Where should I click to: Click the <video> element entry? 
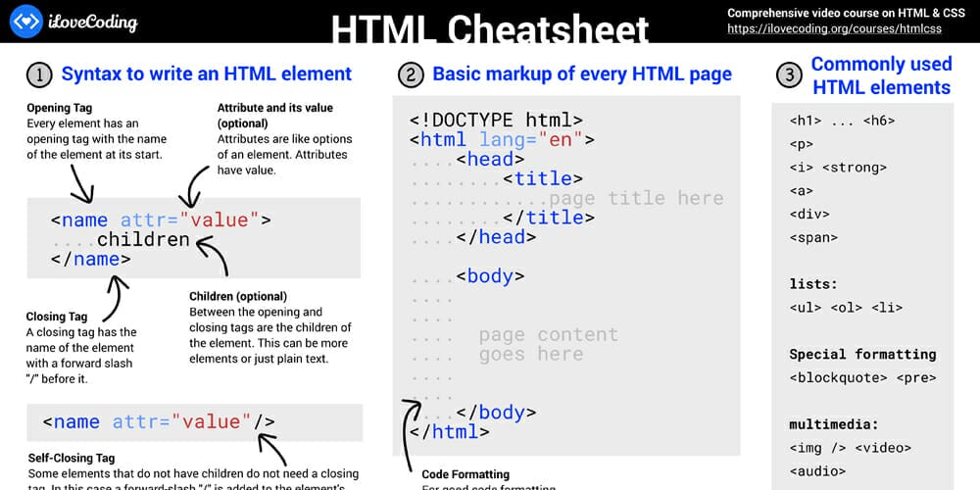(x=883, y=448)
